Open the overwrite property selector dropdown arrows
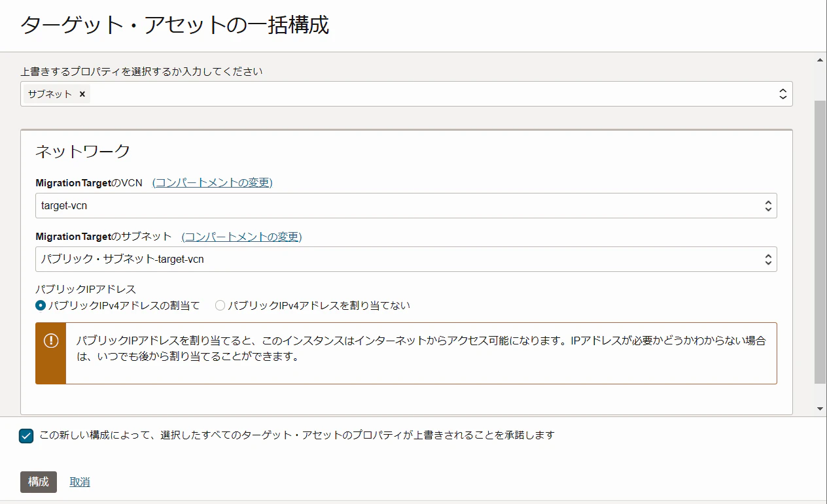 (x=783, y=94)
